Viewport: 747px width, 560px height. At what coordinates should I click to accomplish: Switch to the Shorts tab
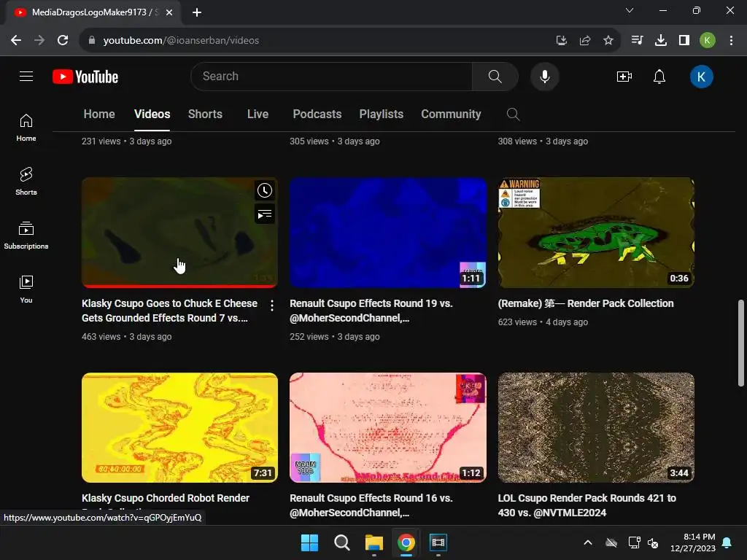coord(205,114)
